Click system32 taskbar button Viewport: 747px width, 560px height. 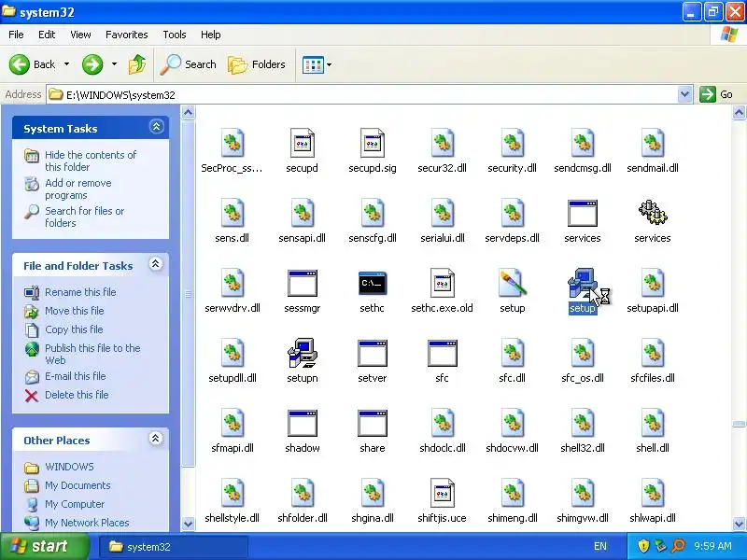pos(174,547)
